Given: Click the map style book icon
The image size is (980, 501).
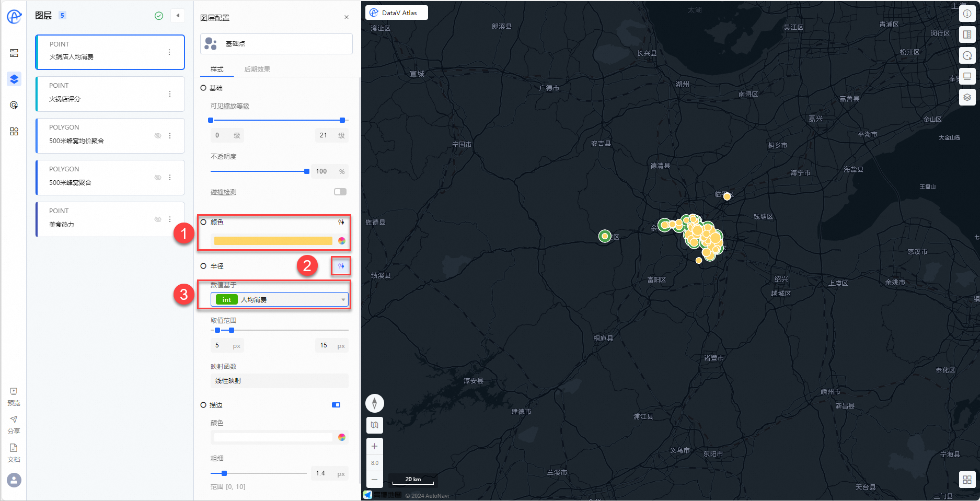Looking at the screenshot, I should tap(374, 425).
